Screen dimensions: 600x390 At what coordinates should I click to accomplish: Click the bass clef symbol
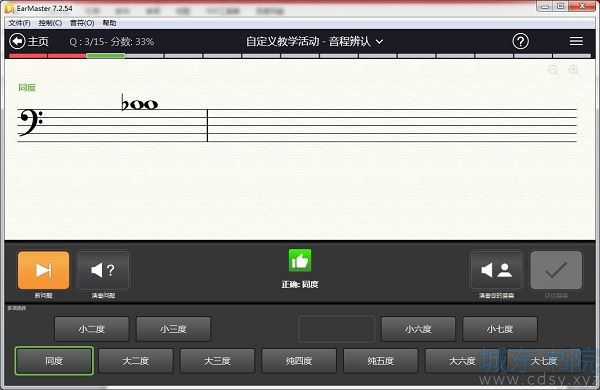tap(30, 122)
